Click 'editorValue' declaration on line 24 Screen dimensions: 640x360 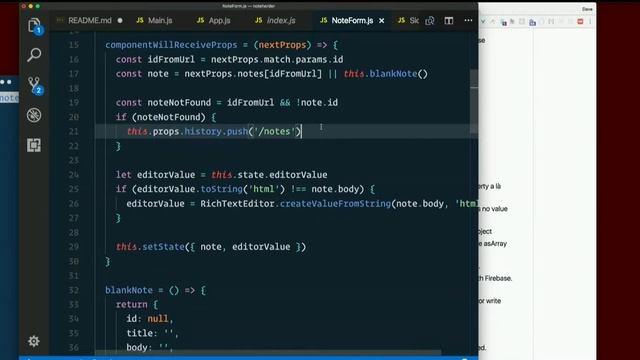point(166,175)
